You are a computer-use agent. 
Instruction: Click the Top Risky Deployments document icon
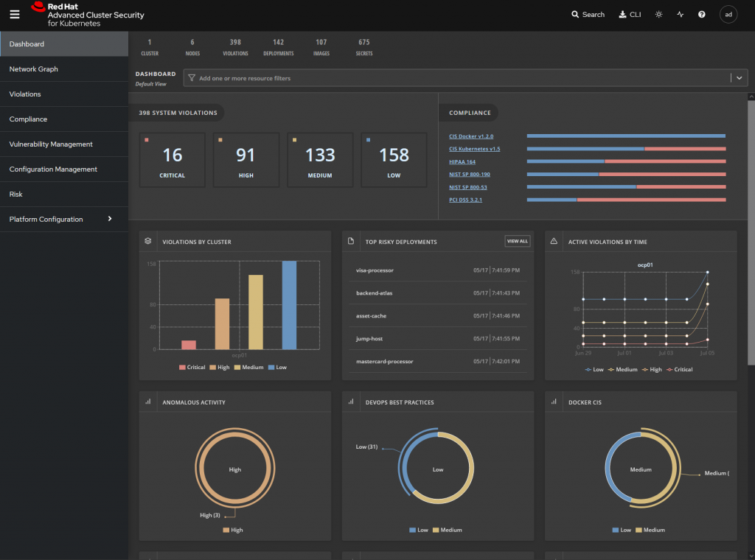351,241
